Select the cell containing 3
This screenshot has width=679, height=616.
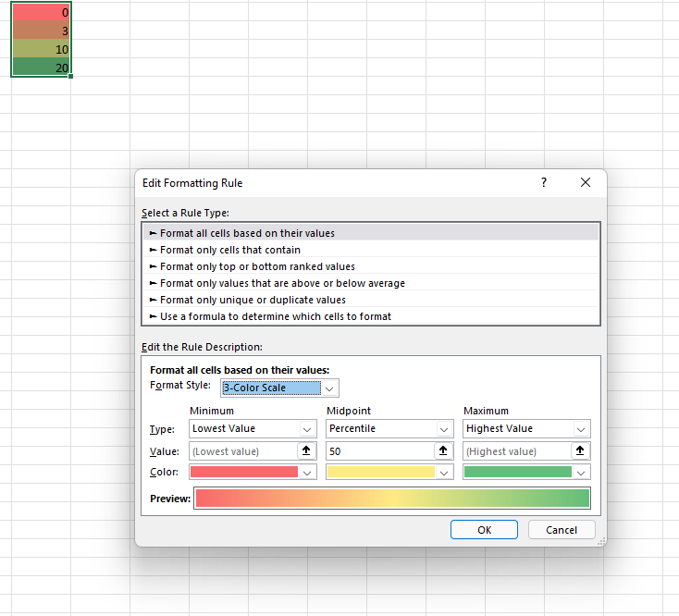[x=41, y=31]
